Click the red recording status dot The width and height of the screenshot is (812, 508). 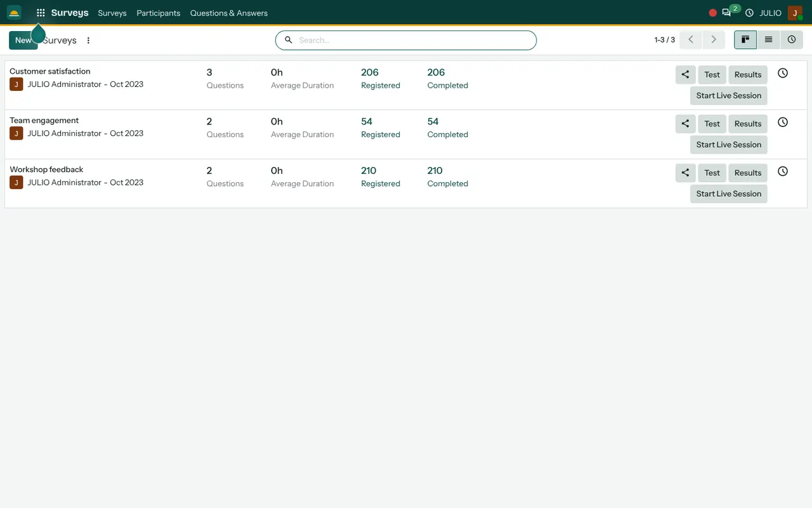[712, 13]
